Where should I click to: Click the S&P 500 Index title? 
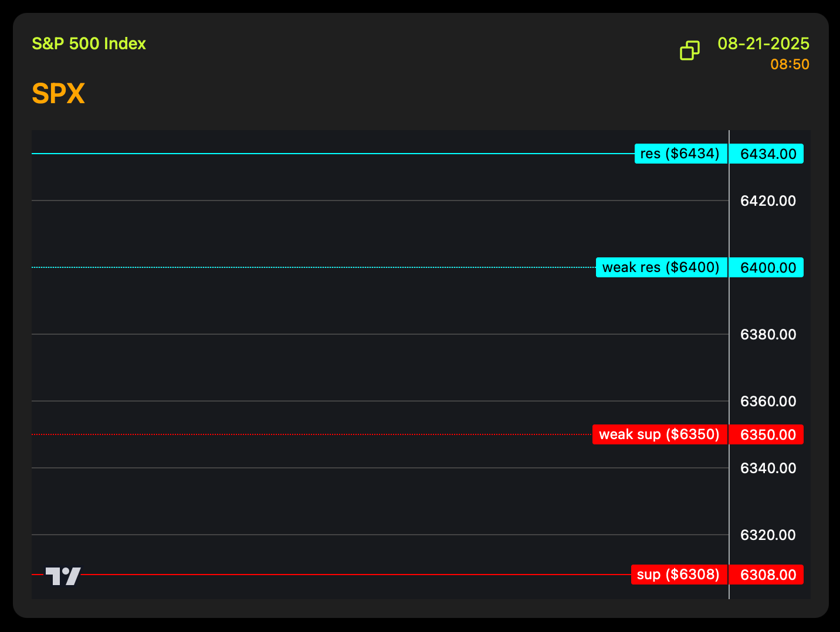pos(89,43)
